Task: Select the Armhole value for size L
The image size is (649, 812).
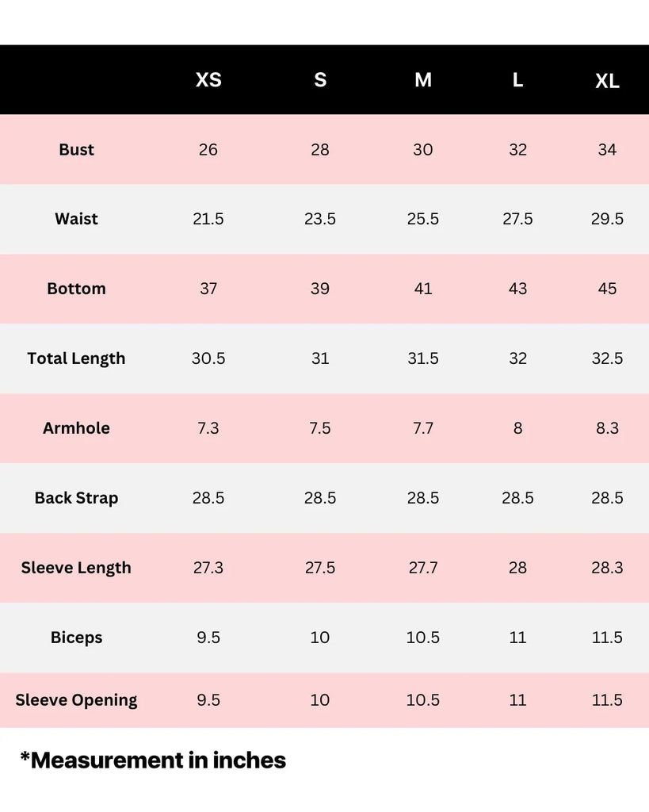Action: [x=517, y=428]
